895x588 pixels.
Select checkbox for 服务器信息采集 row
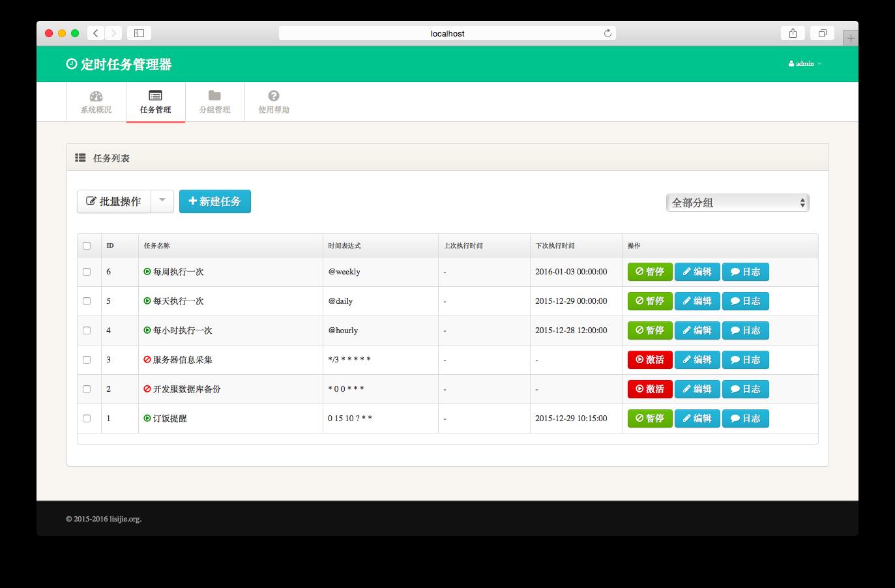coord(87,360)
